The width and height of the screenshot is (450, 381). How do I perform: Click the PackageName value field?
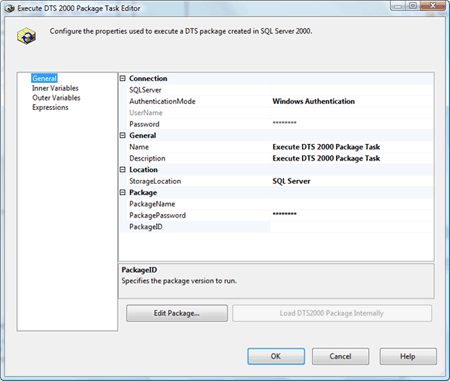(352, 204)
